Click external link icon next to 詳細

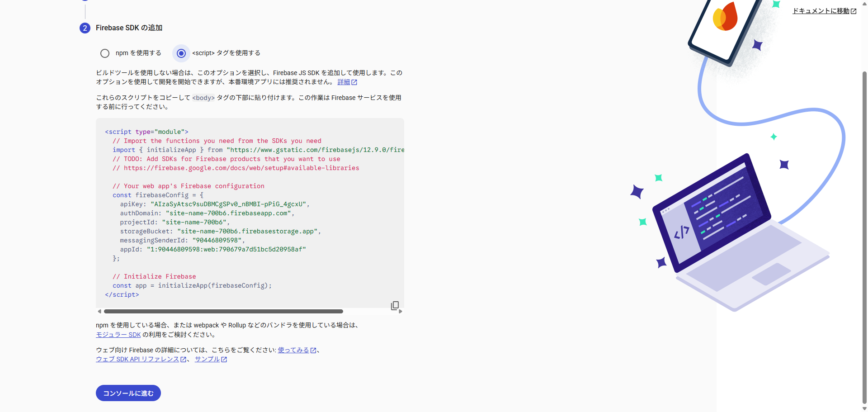pyautogui.click(x=354, y=82)
